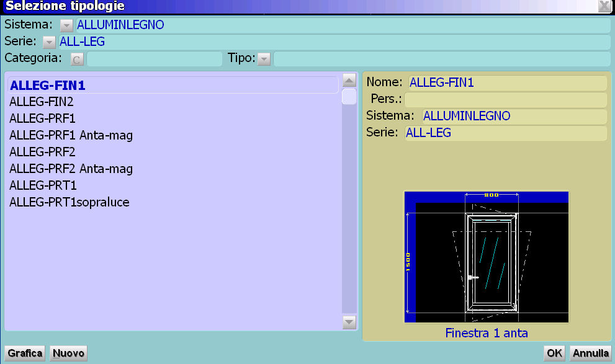615x364 pixels.
Task: Click the empty Tipo input field
Action: (442, 59)
